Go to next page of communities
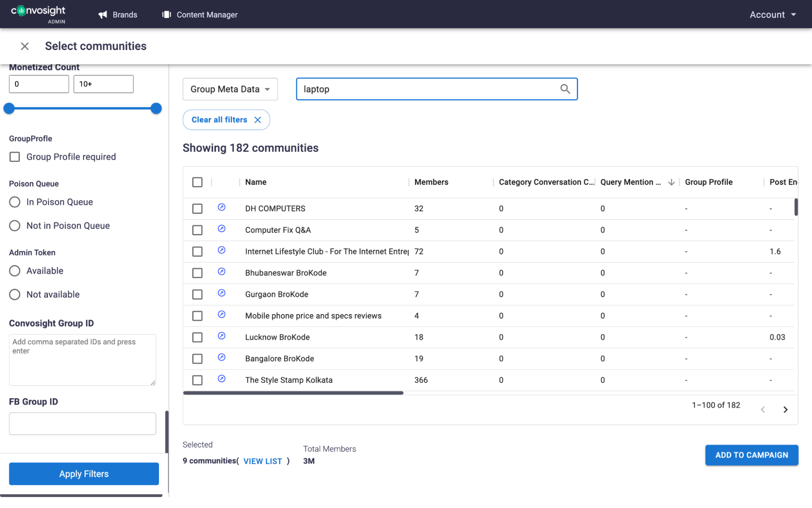 (x=785, y=410)
